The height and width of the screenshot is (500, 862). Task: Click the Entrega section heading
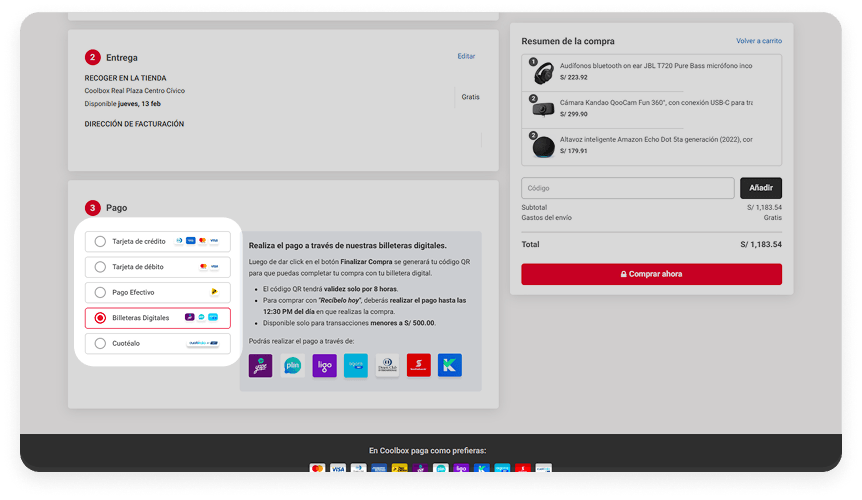tap(121, 58)
